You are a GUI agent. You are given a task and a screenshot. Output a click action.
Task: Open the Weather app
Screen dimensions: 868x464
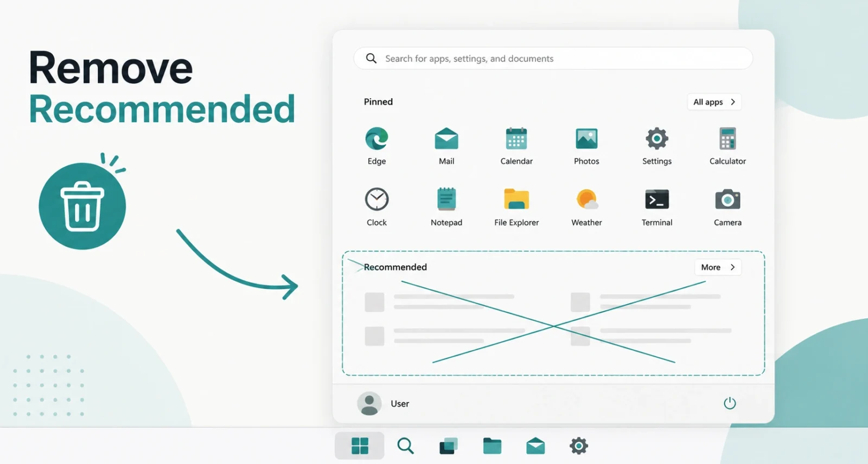587,199
